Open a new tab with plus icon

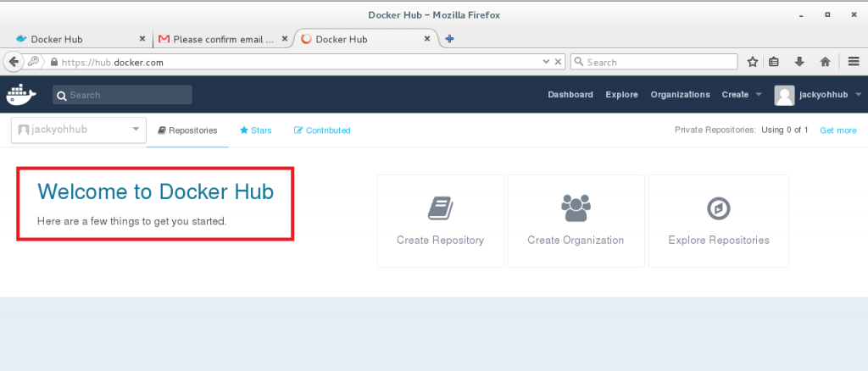coord(449,39)
